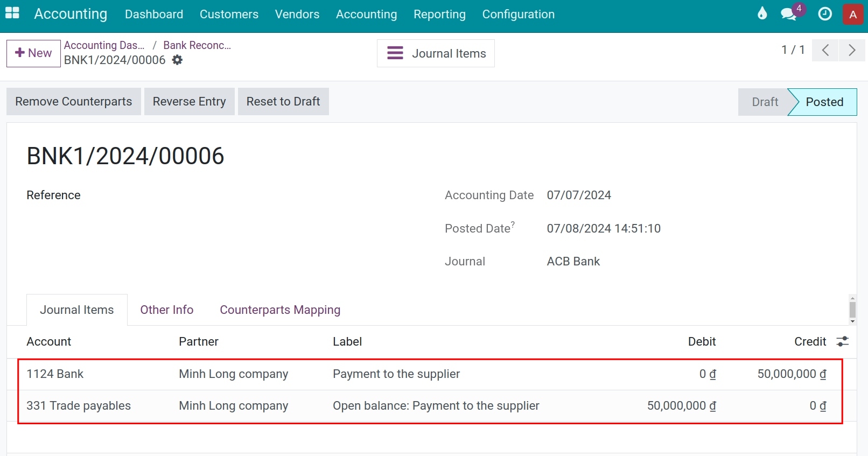Open the Configuration menu

[x=519, y=14]
